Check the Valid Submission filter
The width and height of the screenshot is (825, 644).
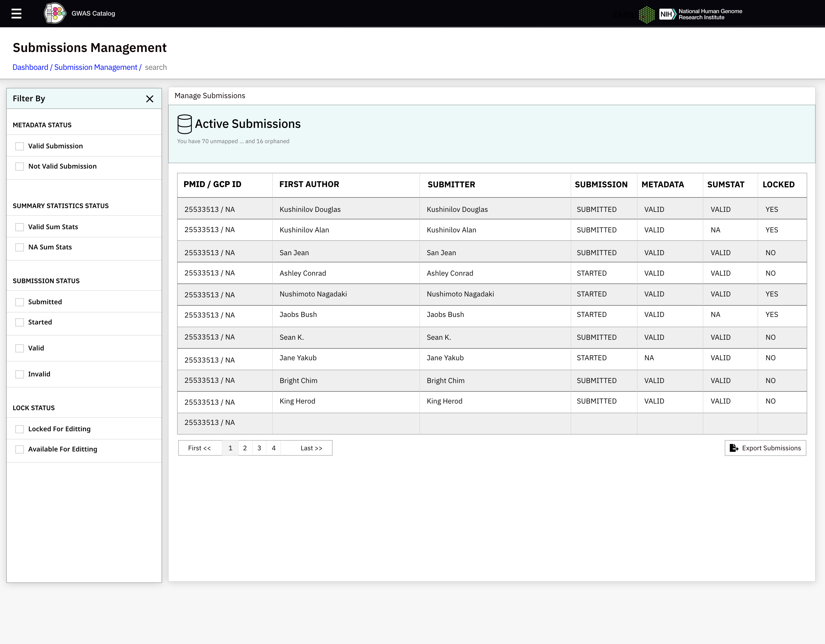click(20, 146)
